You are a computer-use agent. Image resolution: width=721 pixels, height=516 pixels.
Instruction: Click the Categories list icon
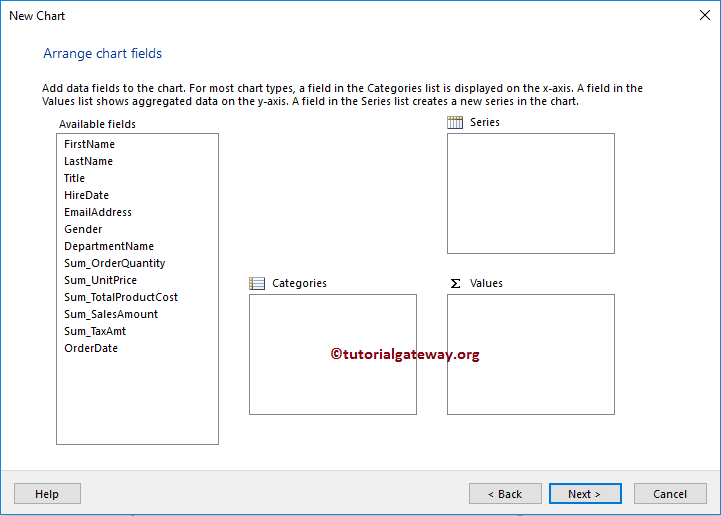point(257,283)
